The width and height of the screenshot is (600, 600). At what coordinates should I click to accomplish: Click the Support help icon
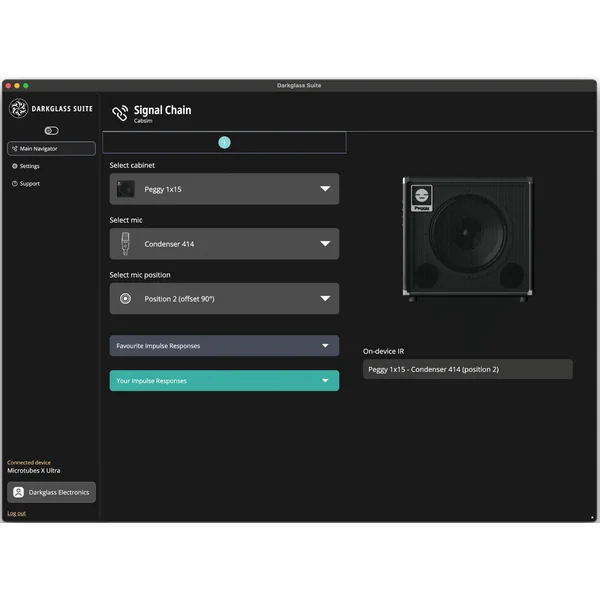point(15,184)
